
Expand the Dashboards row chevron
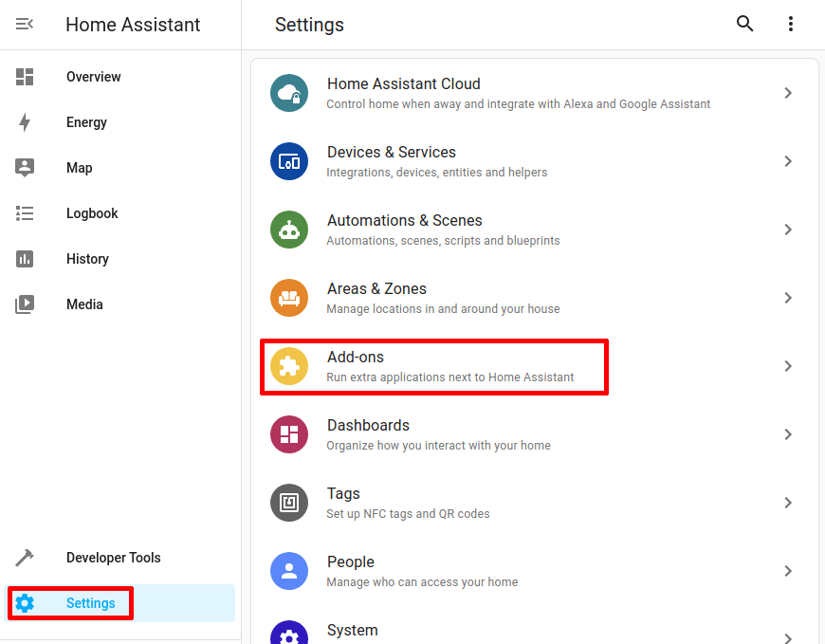[788, 434]
